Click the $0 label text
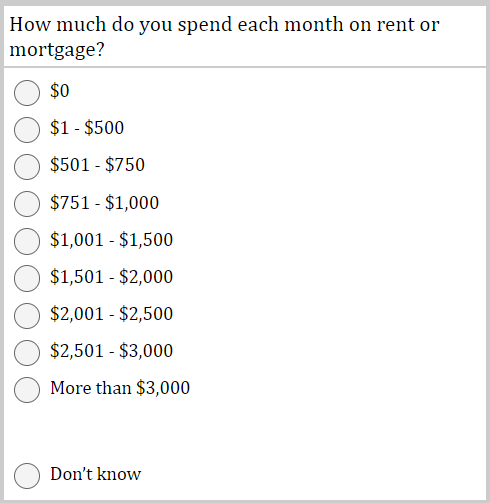Viewport: 490px width, 503px height. [x=60, y=91]
